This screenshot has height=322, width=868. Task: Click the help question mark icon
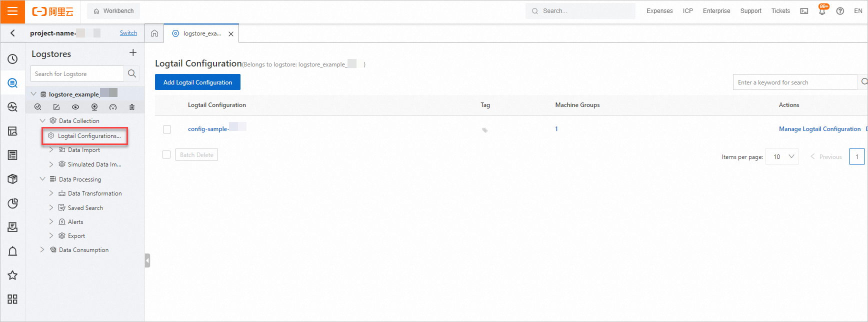coord(840,11)
